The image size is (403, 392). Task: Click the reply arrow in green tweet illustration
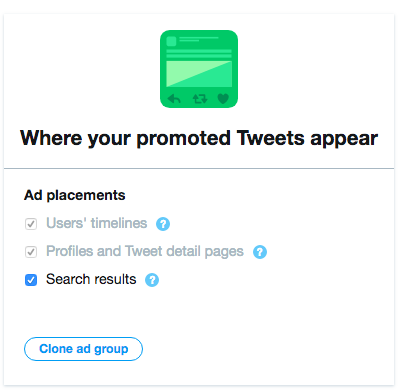(174, 99)
